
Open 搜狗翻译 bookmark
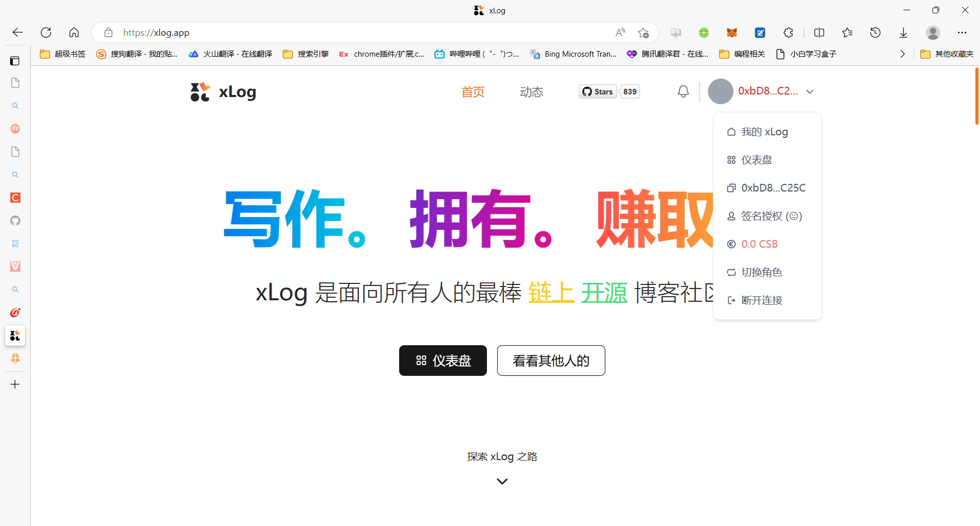pyautogui.click(x=137, y=54)
